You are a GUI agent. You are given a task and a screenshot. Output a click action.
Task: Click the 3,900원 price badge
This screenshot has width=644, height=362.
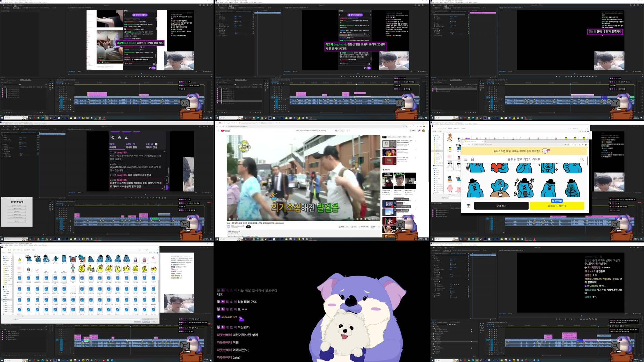pyautogui.click(x=557, y=201)
